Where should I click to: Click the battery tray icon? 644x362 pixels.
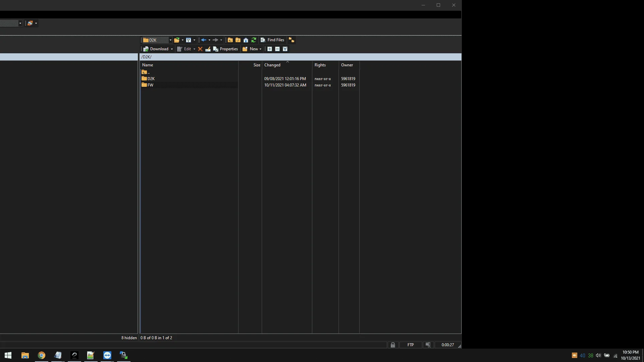click(607, 355)
